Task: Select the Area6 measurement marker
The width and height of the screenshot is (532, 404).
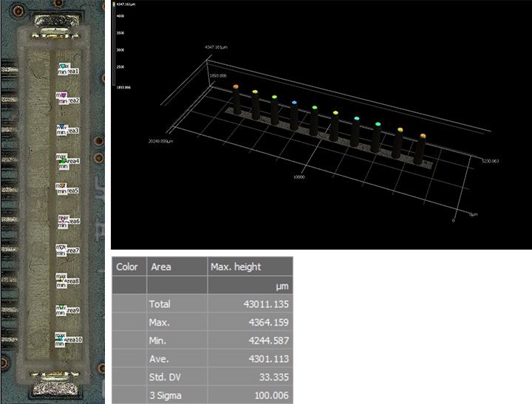Action: [64, 220]
